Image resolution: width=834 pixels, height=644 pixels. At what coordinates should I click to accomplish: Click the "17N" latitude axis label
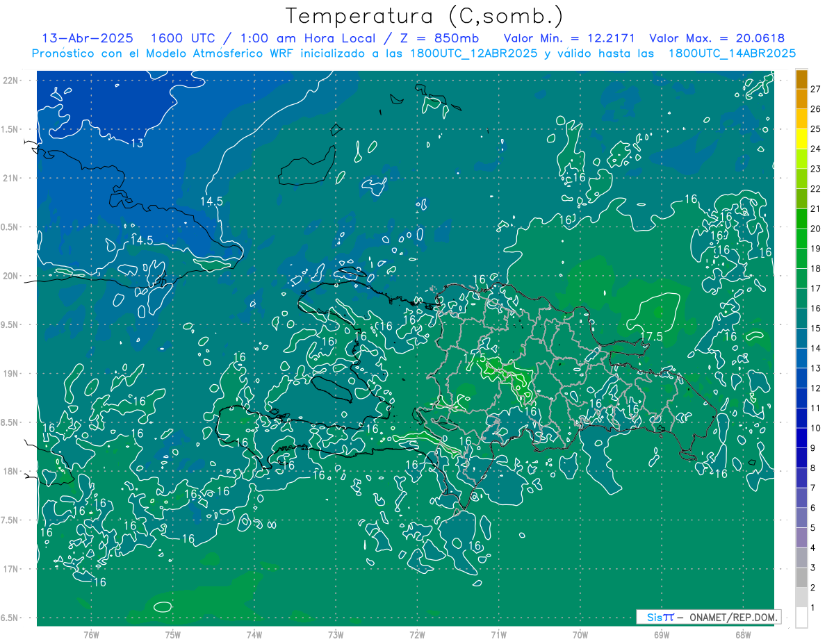coord(10,569)
